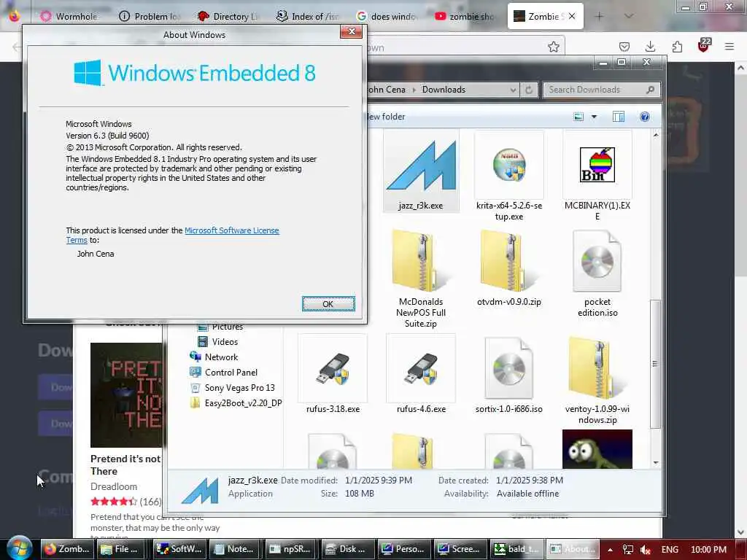
Task: Switch to the Problem loading tab
Action: (x=150, y=16)
